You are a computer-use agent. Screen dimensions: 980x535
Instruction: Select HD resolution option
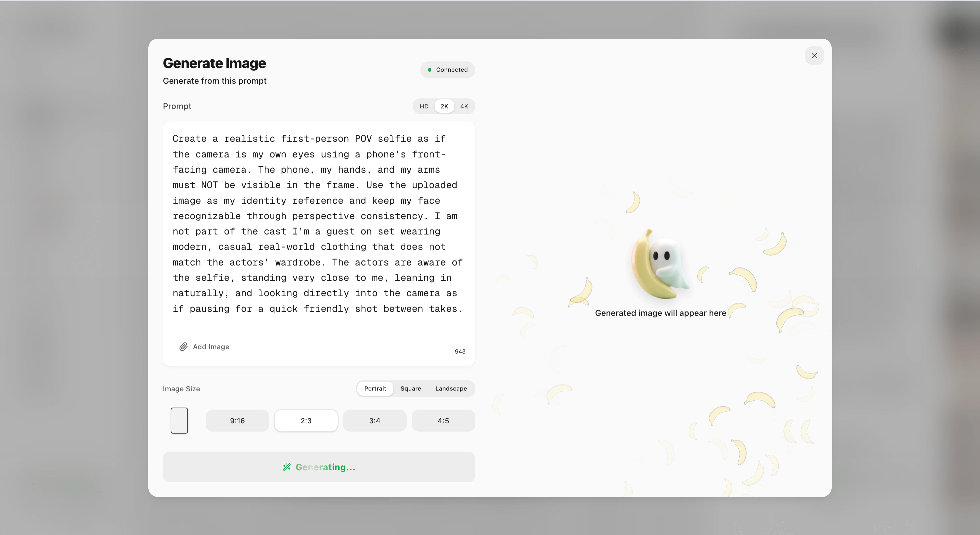pos(424,106)
